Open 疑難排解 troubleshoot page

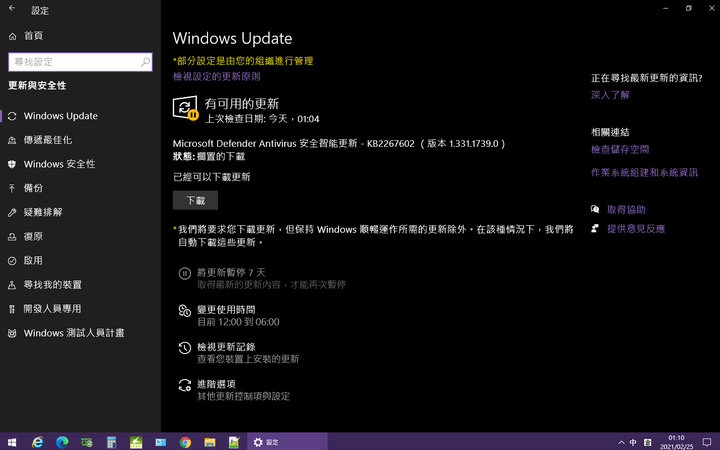pyautogui.click(x=43, y=212)
